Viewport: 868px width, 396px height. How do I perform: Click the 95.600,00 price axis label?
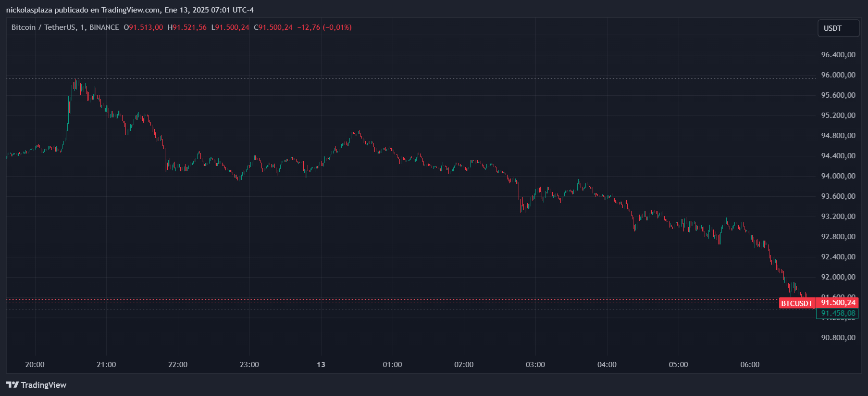[x=838, y=95]
